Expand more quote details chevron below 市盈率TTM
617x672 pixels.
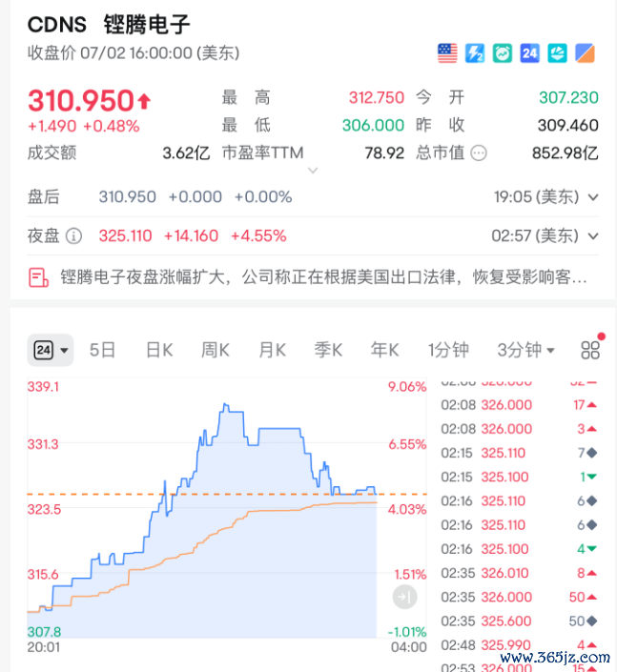(313, 171)
